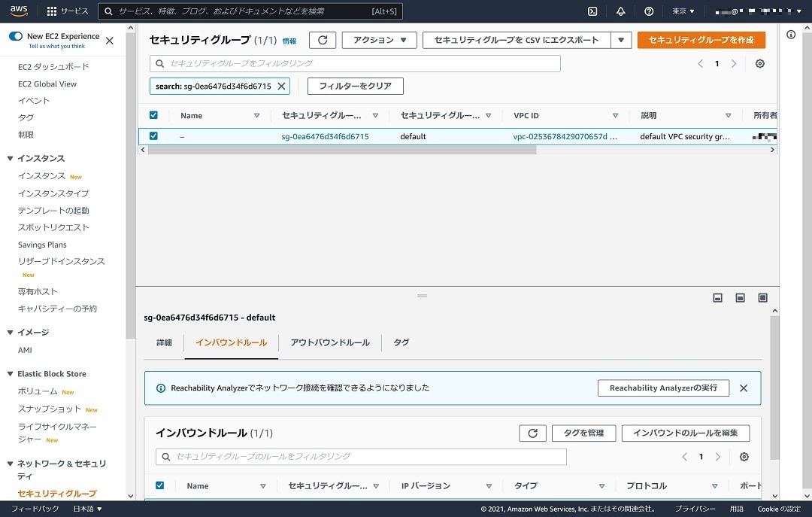Close the New EC2 Experience panel
The height and width of the screenshot is (517, 812).
pyautogui.click(x=109, y=41)
